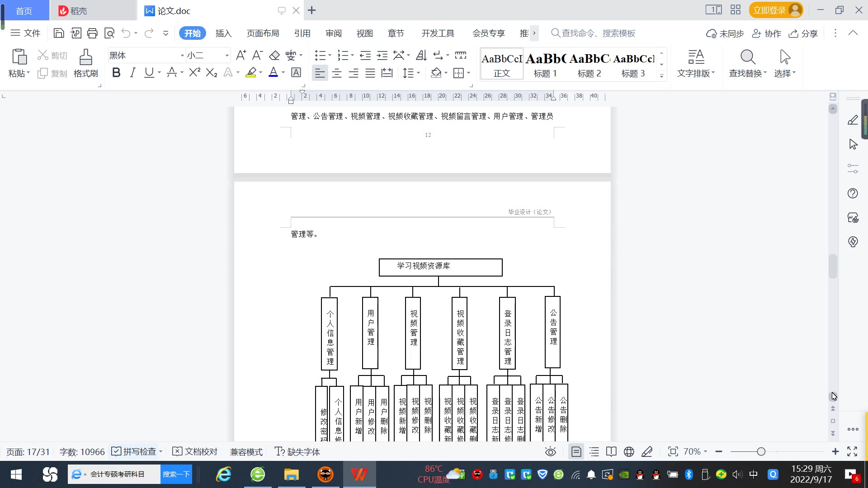The image size is (868, 488).
Task: Open the Reading mode book icon
Action: click(611, 452)
